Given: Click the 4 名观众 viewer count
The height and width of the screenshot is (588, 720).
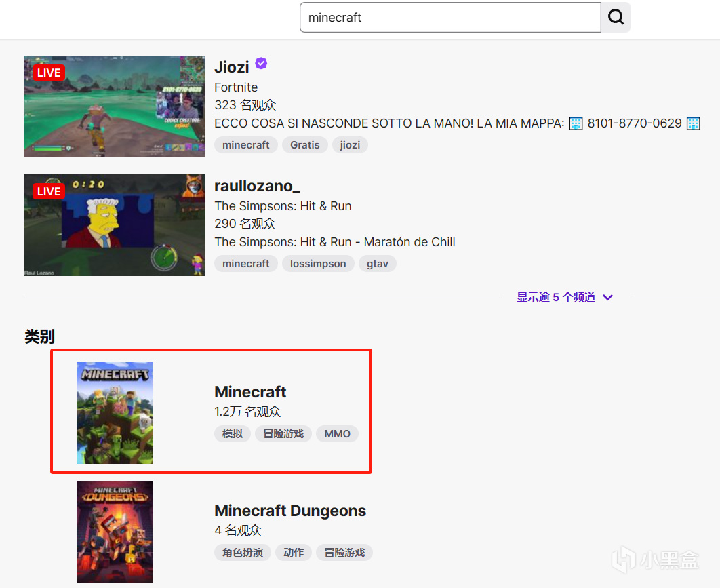Looking at the screenshot, I should tap(238, 530).
